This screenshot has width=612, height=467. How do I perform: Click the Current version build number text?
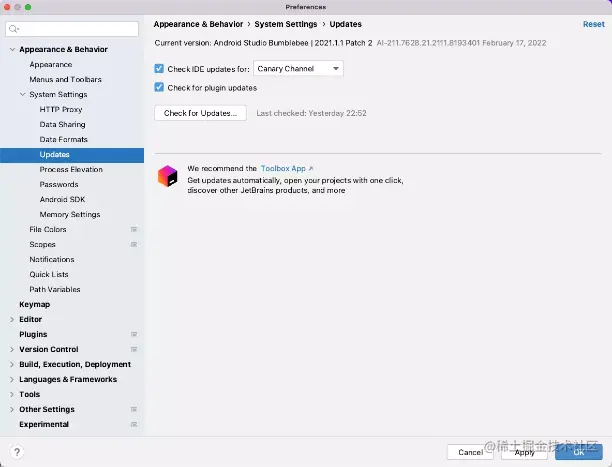click(x=461, y=43)
